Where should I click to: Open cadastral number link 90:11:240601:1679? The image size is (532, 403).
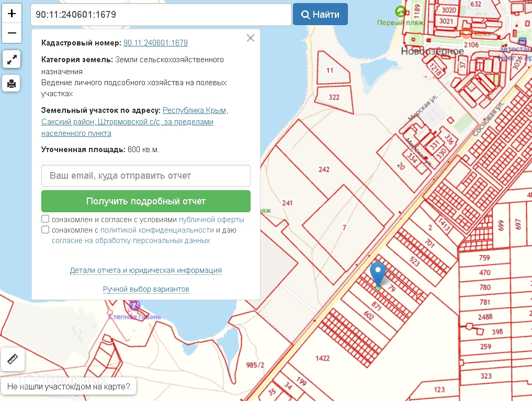[155, 43]
